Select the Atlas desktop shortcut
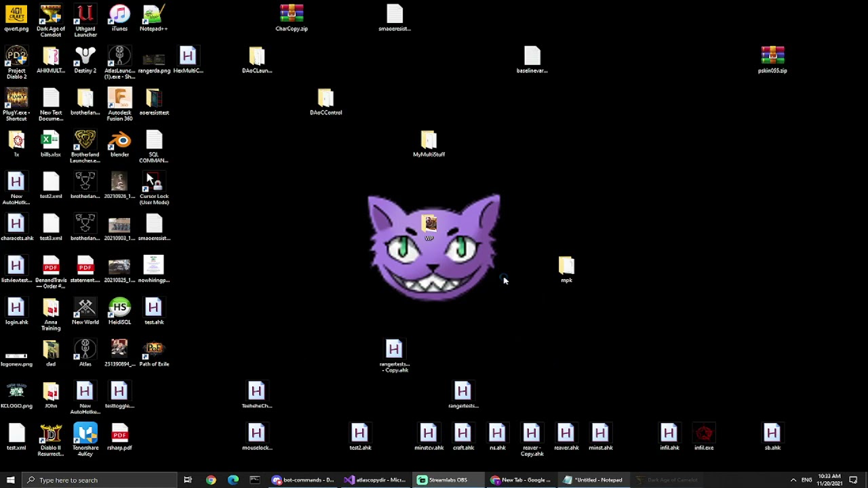 coord(85,354)
